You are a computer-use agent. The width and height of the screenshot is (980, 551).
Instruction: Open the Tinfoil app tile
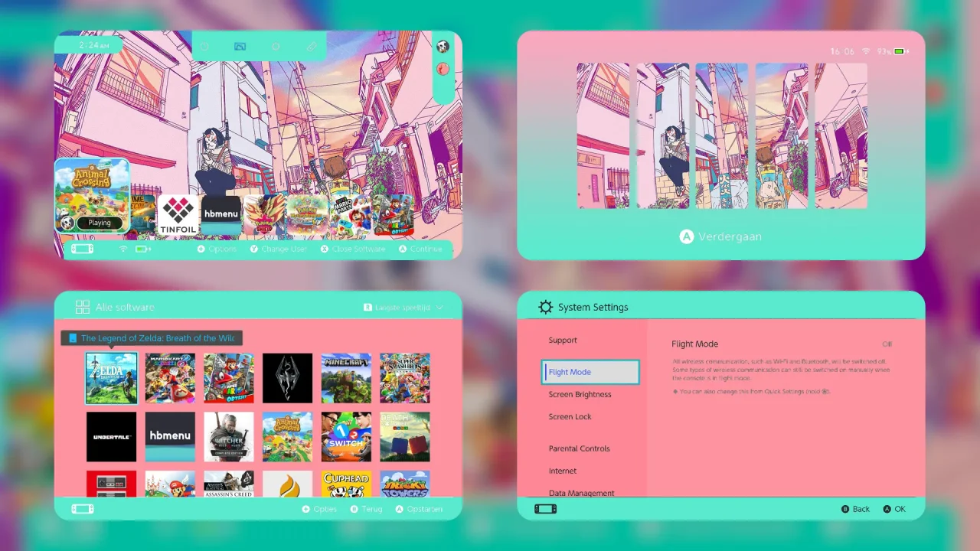(x=177, y=215)
